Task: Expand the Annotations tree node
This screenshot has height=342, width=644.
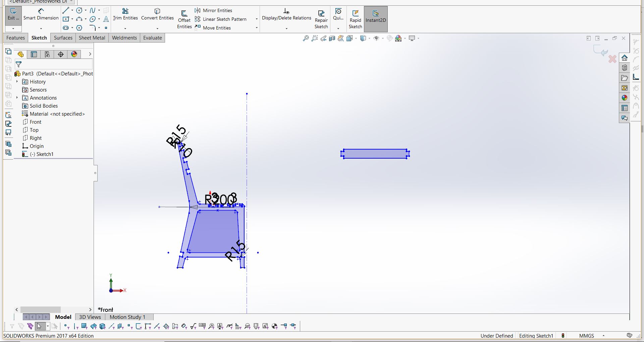Action: 17,98
